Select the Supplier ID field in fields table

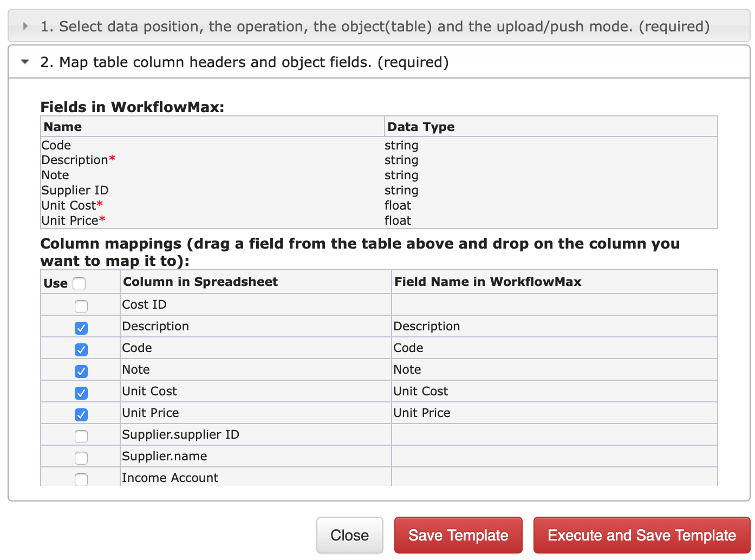[x=75, y=190]
